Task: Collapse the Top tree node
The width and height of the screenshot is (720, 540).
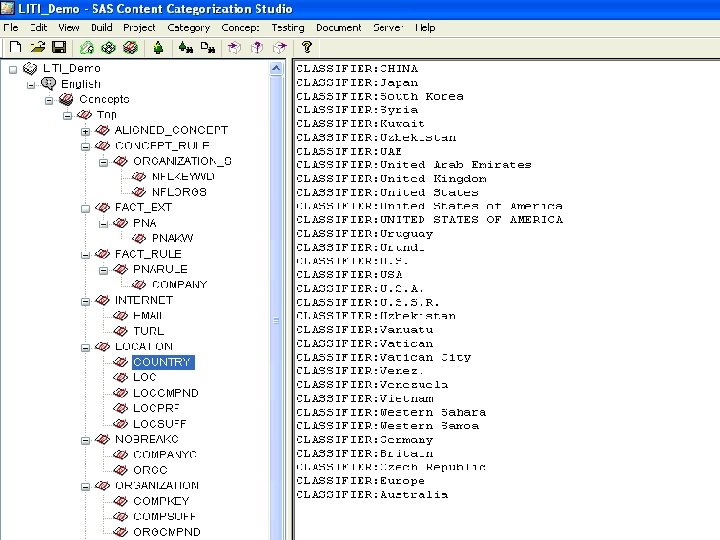Action: tap(68, 116)
